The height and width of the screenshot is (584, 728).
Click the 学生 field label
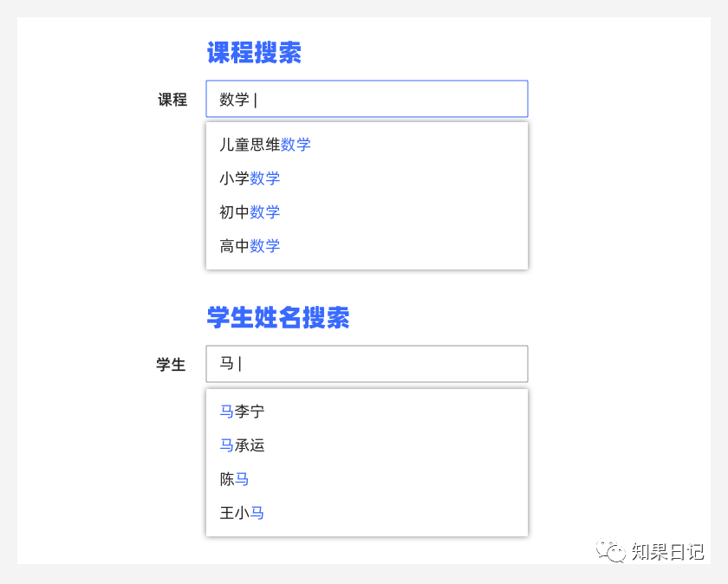tap(171, 365)
